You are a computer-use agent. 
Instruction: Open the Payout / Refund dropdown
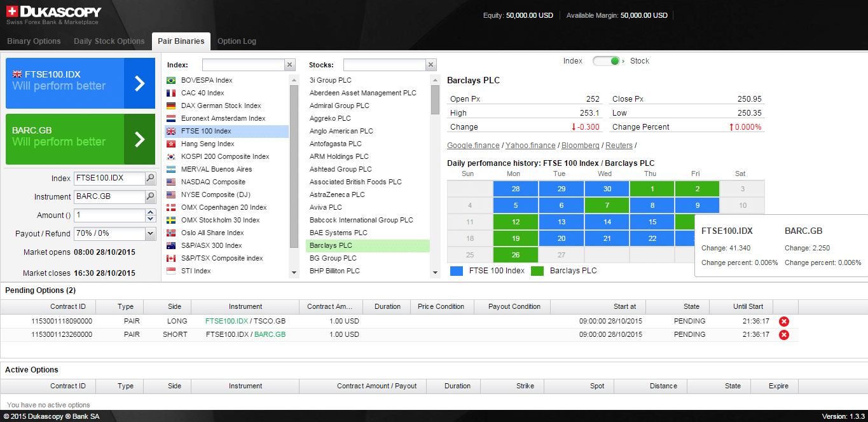coord(150,234)
